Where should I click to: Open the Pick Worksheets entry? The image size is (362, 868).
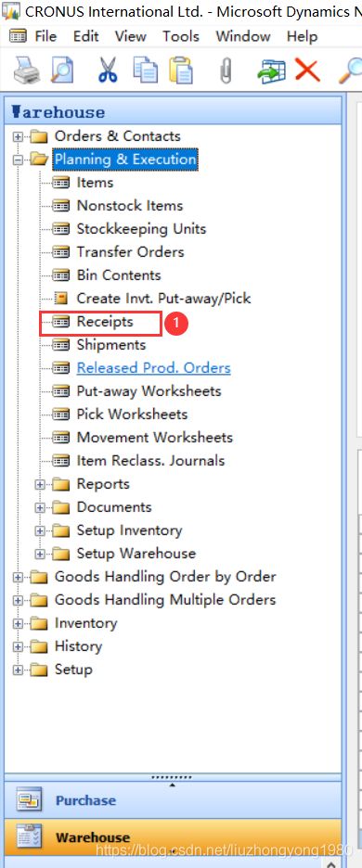click(x=132, y=415)
